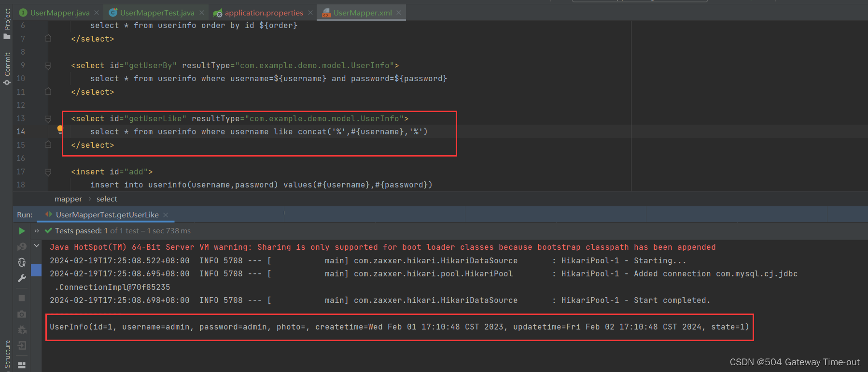Collapse getUserLike select fold at line 13
The width and height of the screenshot is (868, 372).
pyautogui.click(x=48, y=118)
